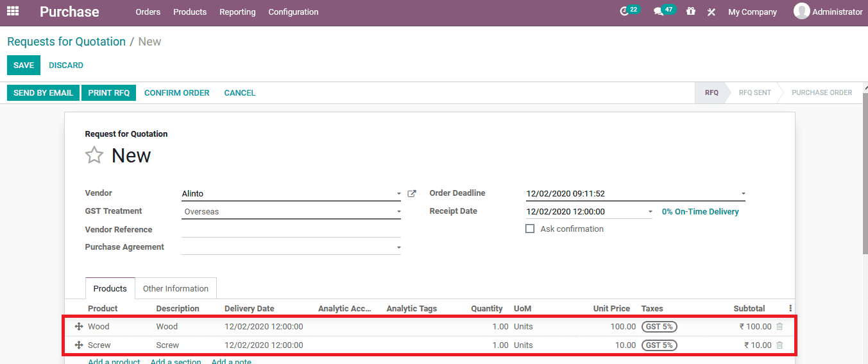Select the Products tab

pos(110,288)
